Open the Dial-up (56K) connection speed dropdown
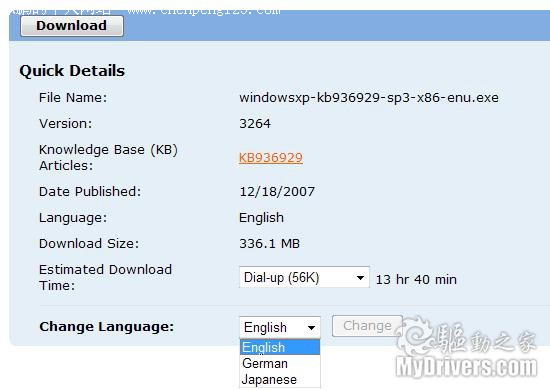The width and height of the screenshot is (550, 390). tap(304, 277)
